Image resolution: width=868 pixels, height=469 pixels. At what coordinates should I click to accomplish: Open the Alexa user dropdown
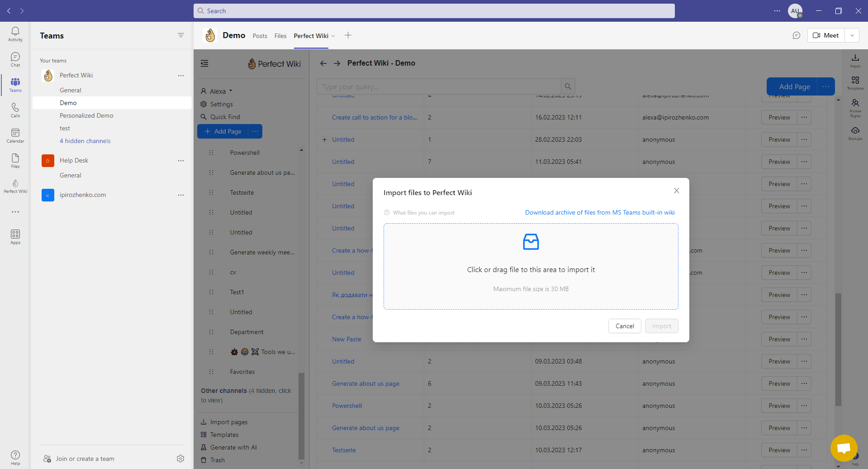[x=216, y=91]
